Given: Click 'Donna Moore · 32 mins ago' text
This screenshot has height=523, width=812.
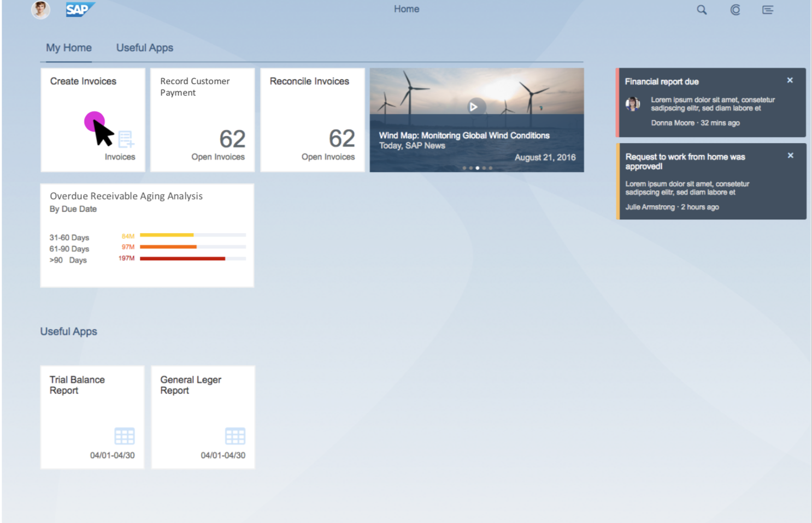Looking at the screenshot, I should tap(695, 123).
